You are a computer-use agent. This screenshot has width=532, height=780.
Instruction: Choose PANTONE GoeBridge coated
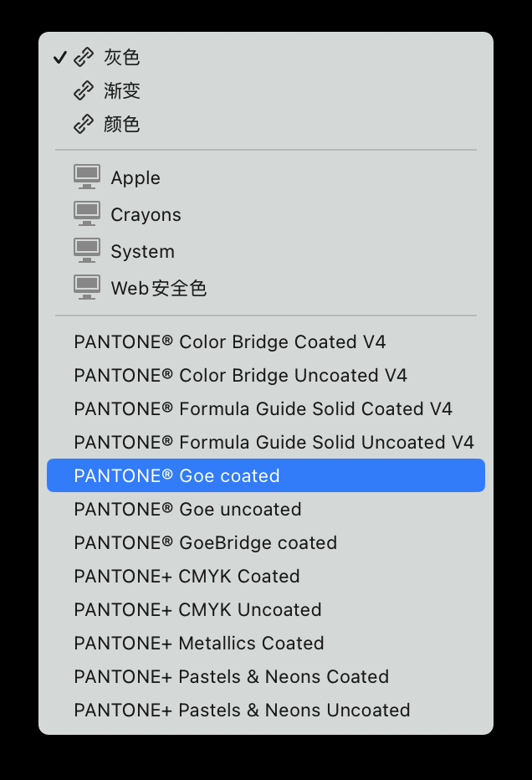click(205, 543)
